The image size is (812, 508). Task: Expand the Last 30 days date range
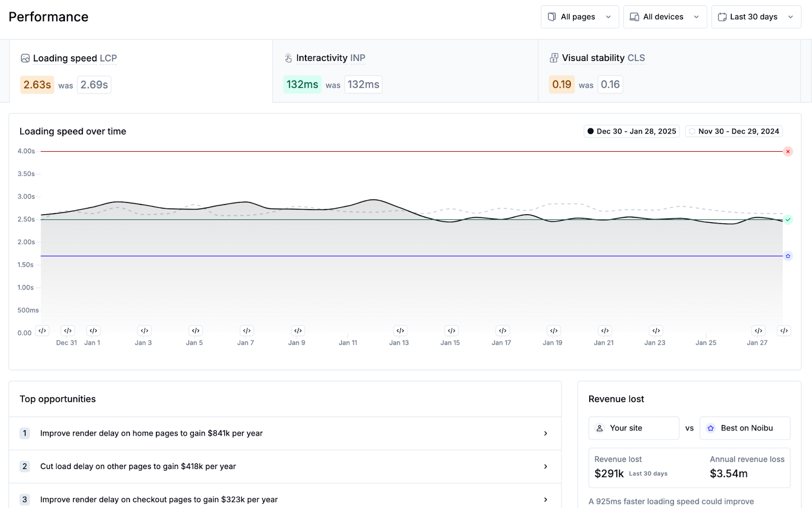(x=756, y=17)
